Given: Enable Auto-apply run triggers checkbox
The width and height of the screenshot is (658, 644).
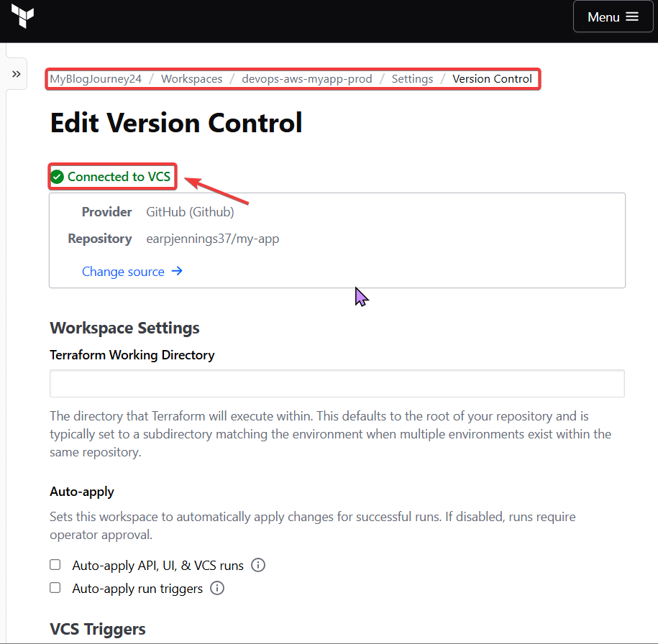Looking at the screenshot, I should pos(55,588).
